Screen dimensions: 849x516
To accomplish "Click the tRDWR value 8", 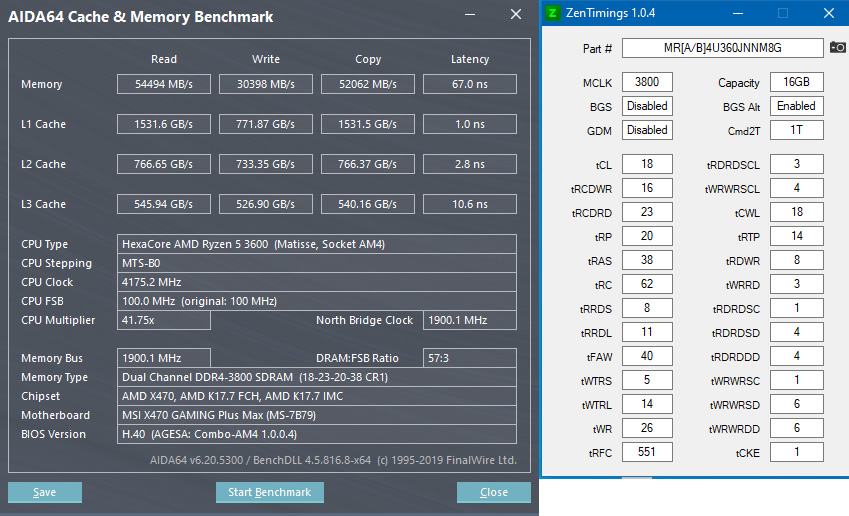I will (x=796, y=260).
